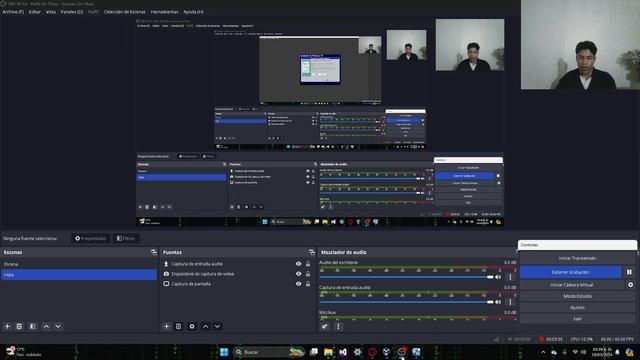Open the Colección de Escenas menu
640x360 pixels.
pyautogui.click(x=124, y=12)
